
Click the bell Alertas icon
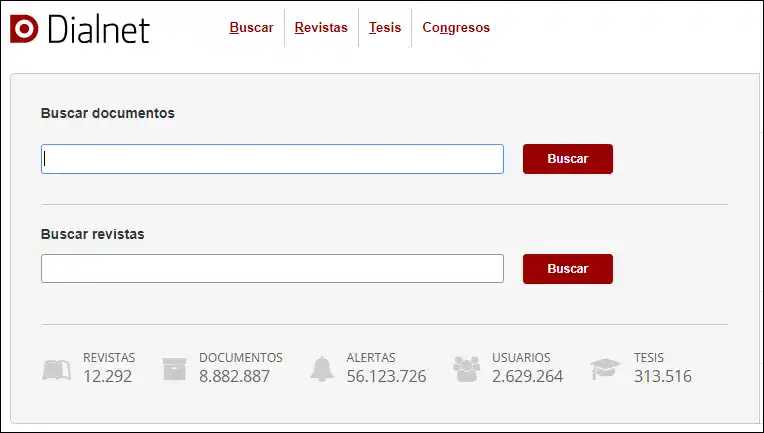(x=322, y=369)
